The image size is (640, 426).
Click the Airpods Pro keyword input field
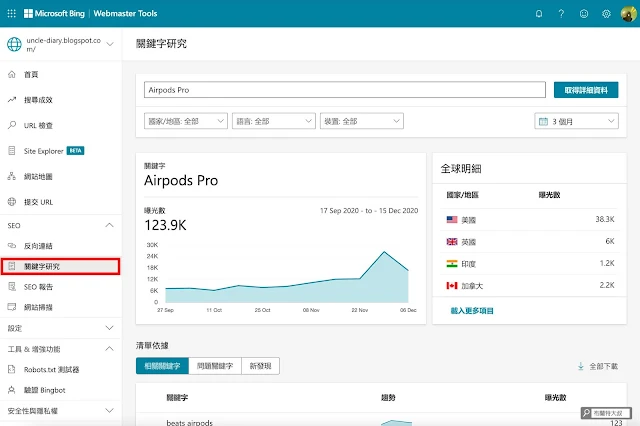tap(344, 90)
